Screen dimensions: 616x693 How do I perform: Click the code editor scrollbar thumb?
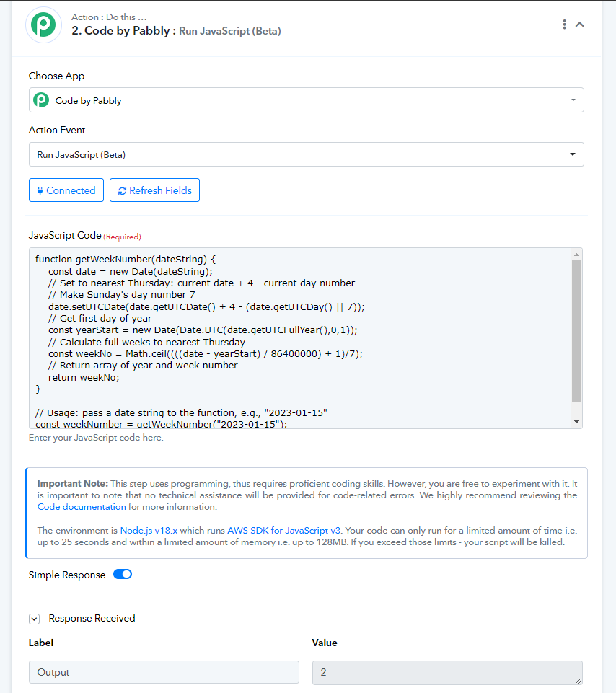point(576,330)
